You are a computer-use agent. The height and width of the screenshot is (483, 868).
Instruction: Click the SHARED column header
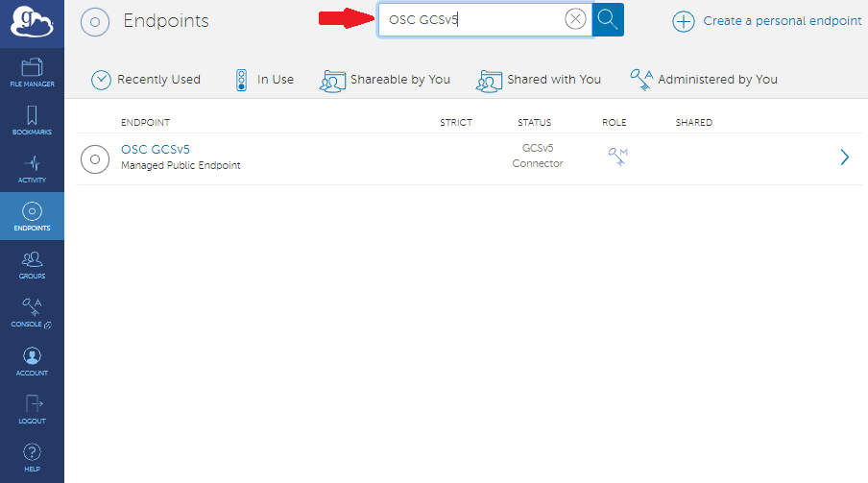[693, 122]
